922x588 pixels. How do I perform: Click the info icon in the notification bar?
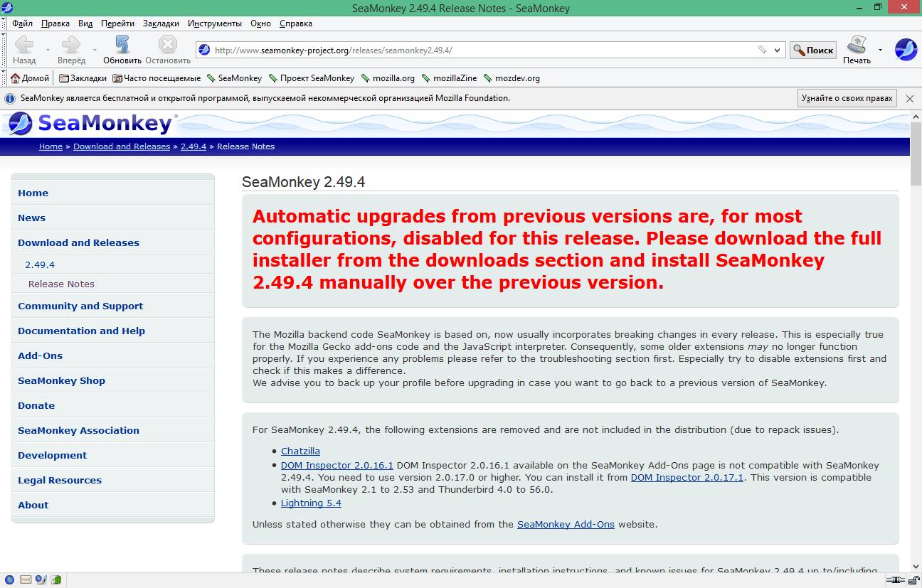[11, 99]
